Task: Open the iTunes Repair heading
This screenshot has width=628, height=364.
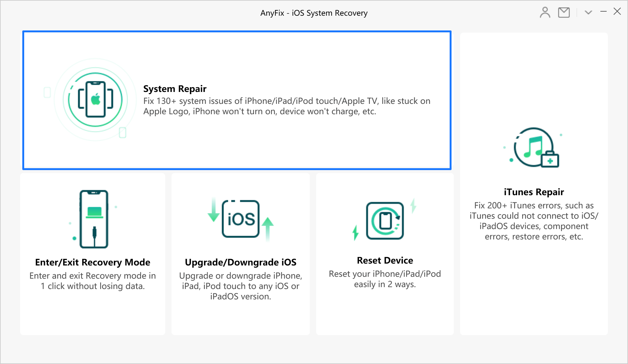Action: (x=534, y=192)
